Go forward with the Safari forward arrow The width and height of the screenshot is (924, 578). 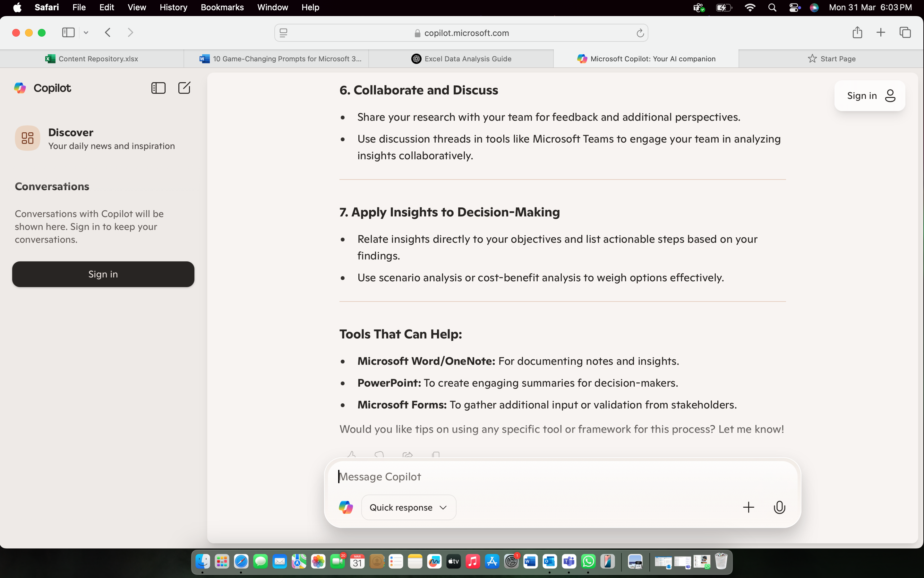[130, 32]
